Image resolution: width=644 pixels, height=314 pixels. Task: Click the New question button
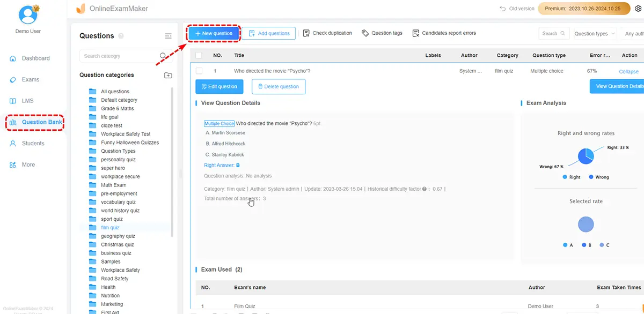point(214,33)
